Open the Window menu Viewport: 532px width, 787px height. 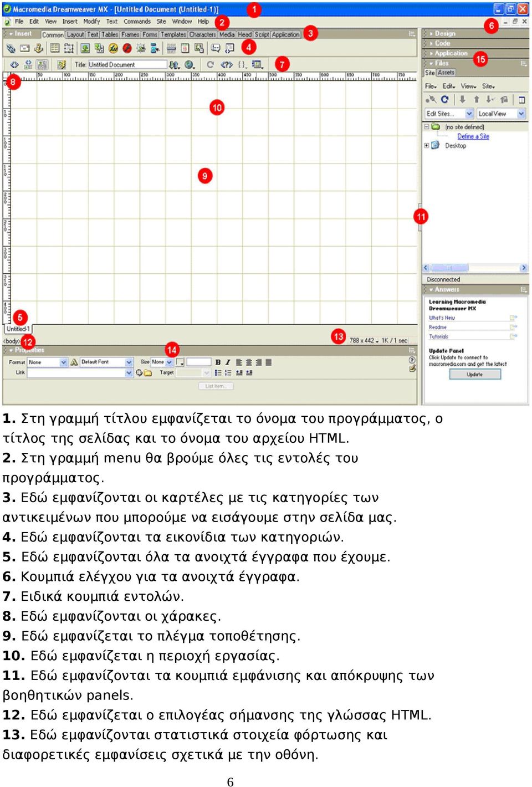pyautogui.click(x=182, y=22)
